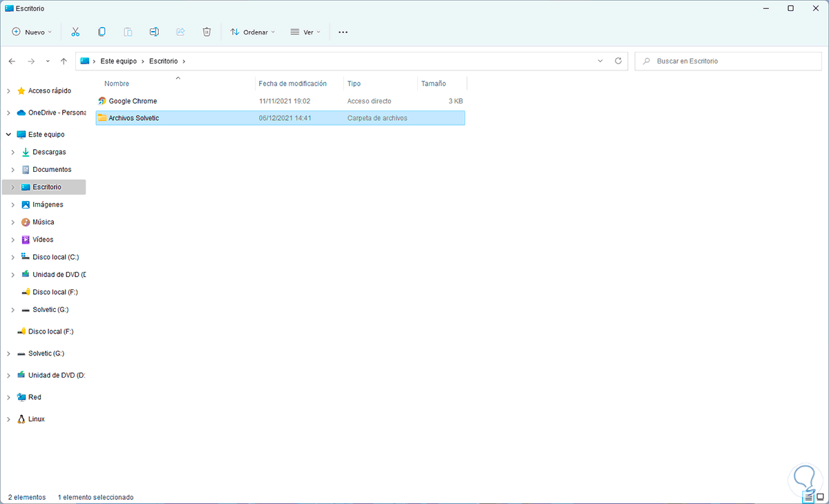This screenshot has width=829, height=504.
Task: Click the 1 elemento seleccionado status text
Action: 96,497
